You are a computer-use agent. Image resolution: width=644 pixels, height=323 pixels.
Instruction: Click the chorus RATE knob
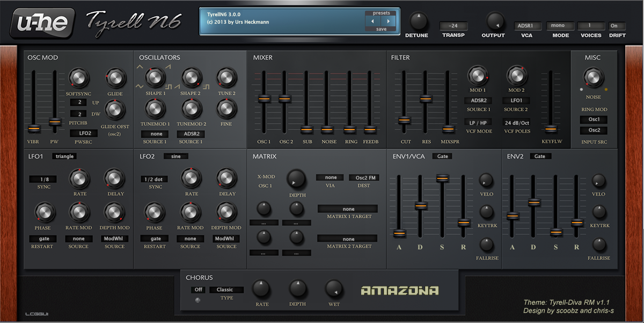[x=261, y=289]
